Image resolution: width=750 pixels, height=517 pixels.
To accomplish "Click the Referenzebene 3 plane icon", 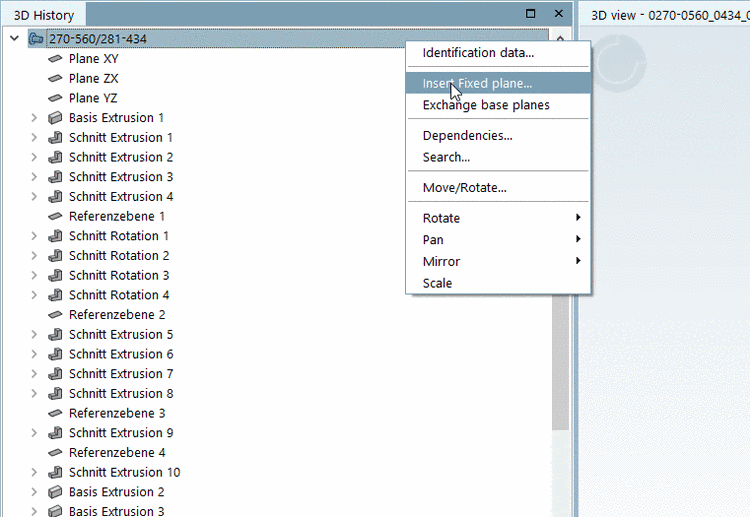I will [x=55, y=413].
